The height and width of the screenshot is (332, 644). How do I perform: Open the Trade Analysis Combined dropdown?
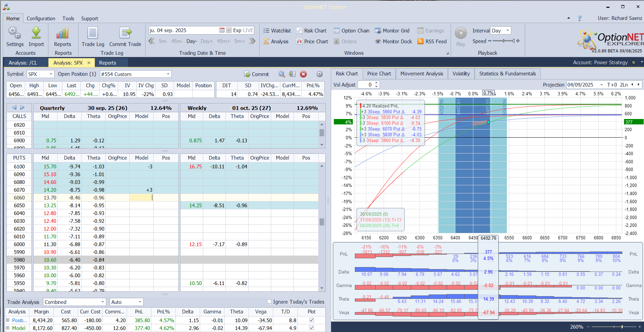pyautogui.click(x=103, y=302)
